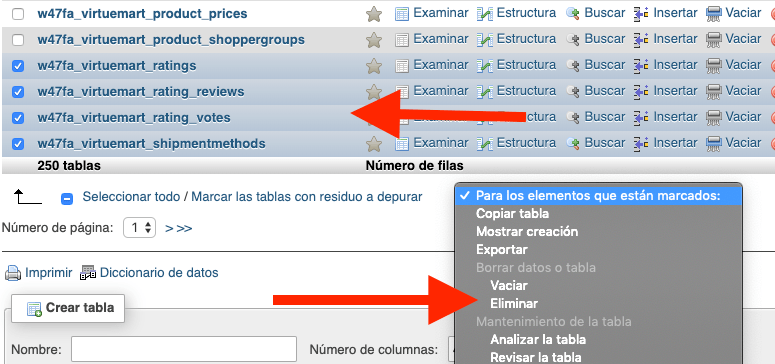Click Buscar text in rating_votes row

point(605,117)
